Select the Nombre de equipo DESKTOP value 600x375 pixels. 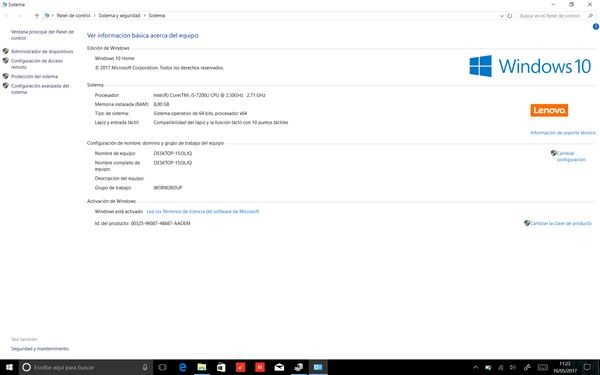[x=173, y=153]
